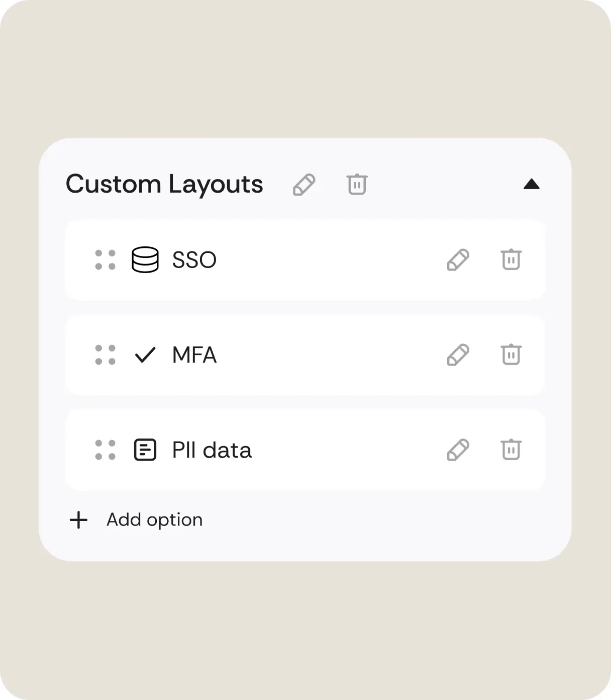611x700 pixels.
Task: Edit the MFA option with its pencil icon
Action: click(458, 355)
